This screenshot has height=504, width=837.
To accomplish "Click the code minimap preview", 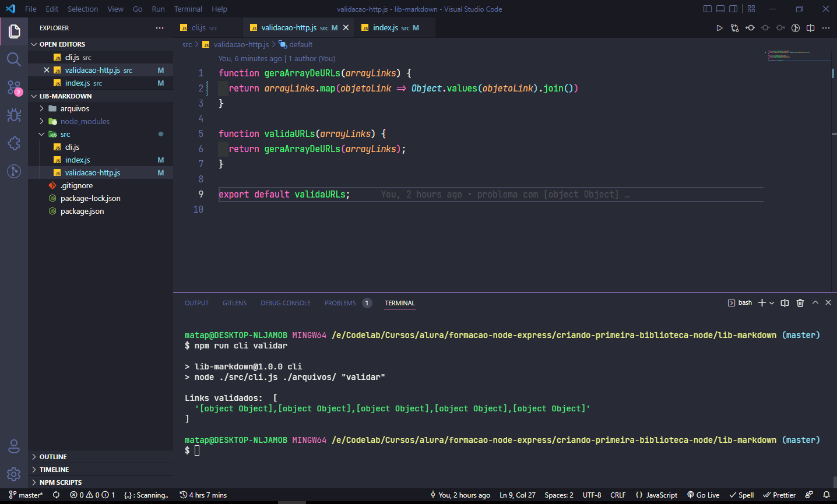I will (798, 55).
